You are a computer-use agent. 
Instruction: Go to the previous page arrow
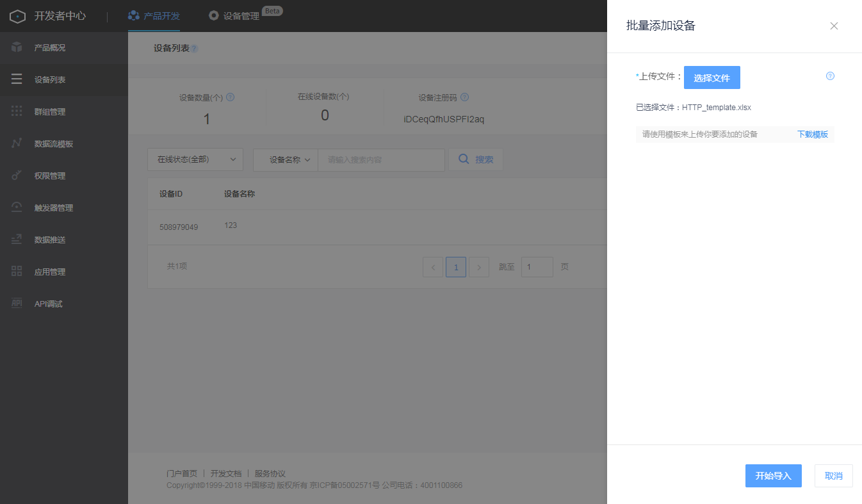433,267
